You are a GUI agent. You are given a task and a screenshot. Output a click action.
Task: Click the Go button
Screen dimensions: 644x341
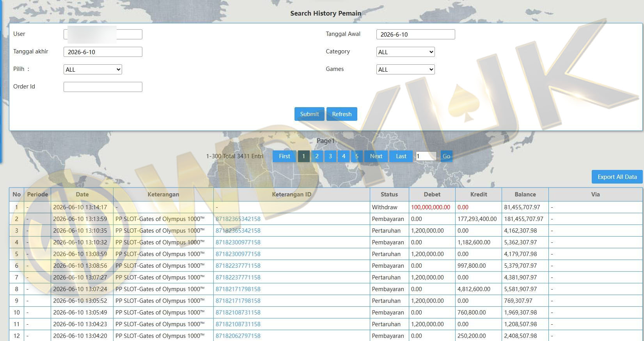(446, 156)
